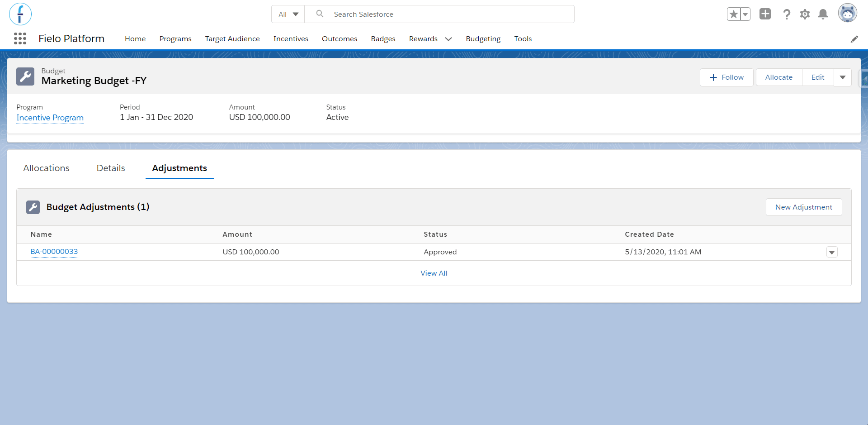
Task: Open the Badges nav item
Action: pos(383,39)
